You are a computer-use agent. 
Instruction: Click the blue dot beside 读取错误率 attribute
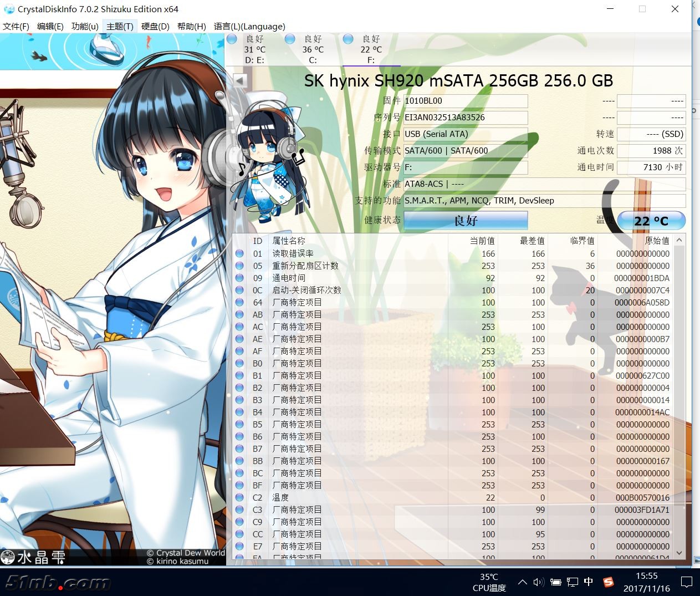click(239, 254)
